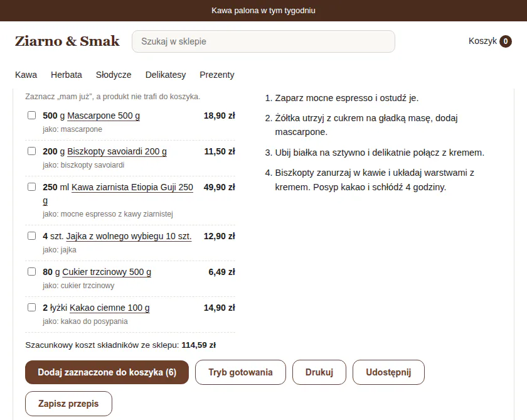
Task: Click the Kawa palona w tym tygodniu banner
Action: pos(263,11)
